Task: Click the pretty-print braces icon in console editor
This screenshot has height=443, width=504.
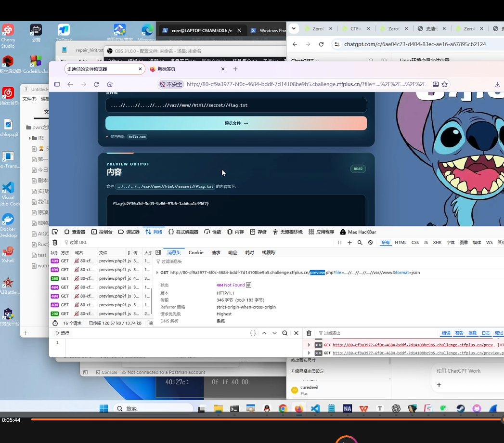Action: [253, 333]
